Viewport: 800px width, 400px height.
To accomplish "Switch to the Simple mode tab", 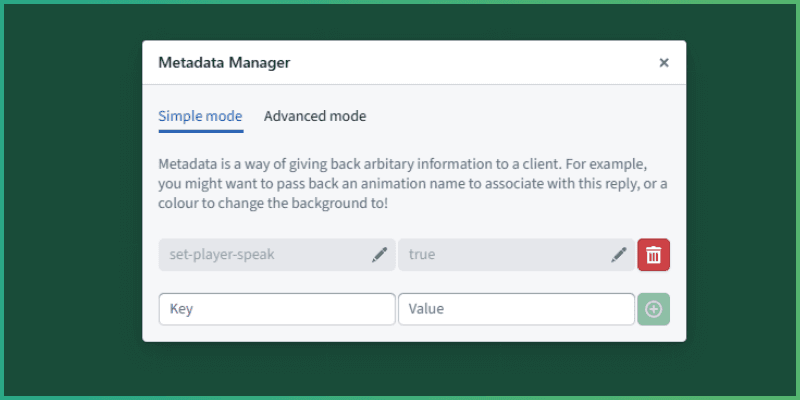I will tap(200, 116).
